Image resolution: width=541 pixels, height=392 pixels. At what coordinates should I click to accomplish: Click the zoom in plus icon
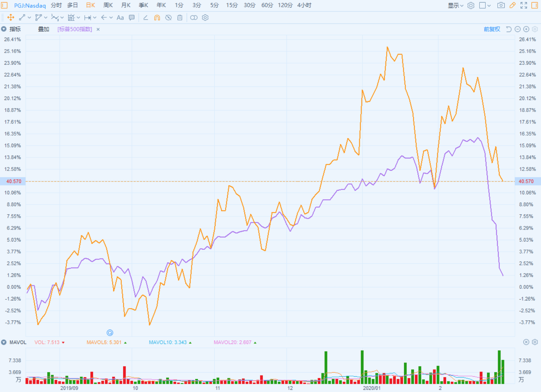pyautogui.click(x=526, y=29)
